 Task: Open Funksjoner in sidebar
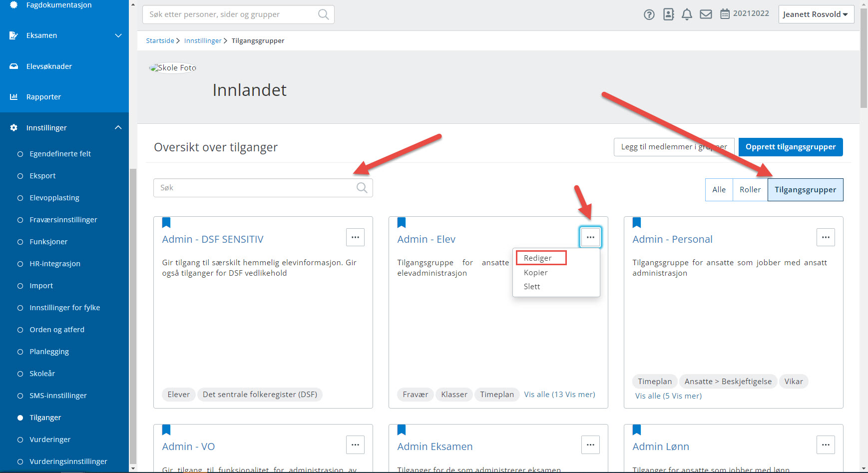pyautogui.click(x=48, y=242)
